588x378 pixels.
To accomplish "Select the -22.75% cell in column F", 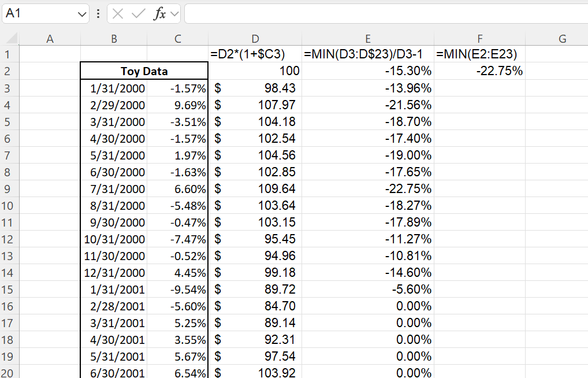I will click(479, 71).
